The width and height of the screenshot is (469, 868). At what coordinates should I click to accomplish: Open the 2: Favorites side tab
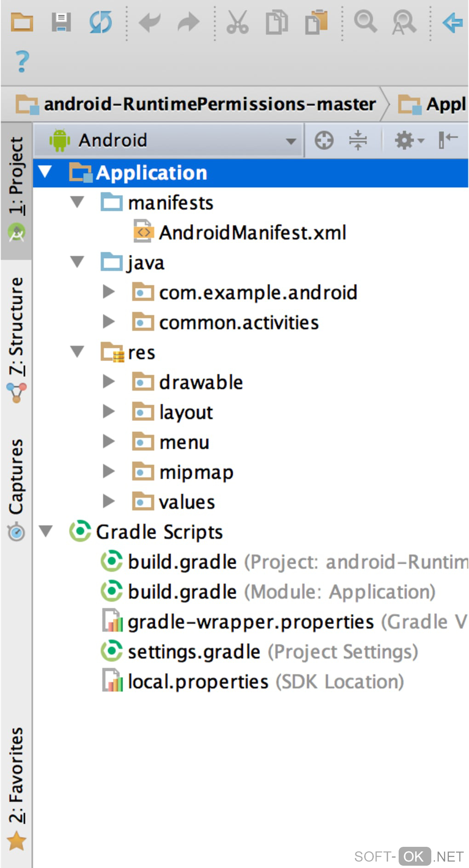[16, 788]
